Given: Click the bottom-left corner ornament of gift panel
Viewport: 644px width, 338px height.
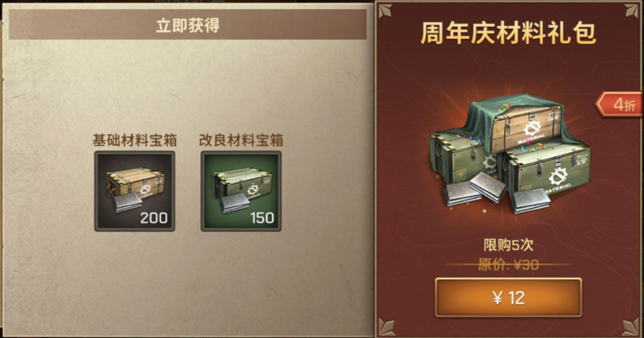Looking at the screenshot, I should pos(386,327).
